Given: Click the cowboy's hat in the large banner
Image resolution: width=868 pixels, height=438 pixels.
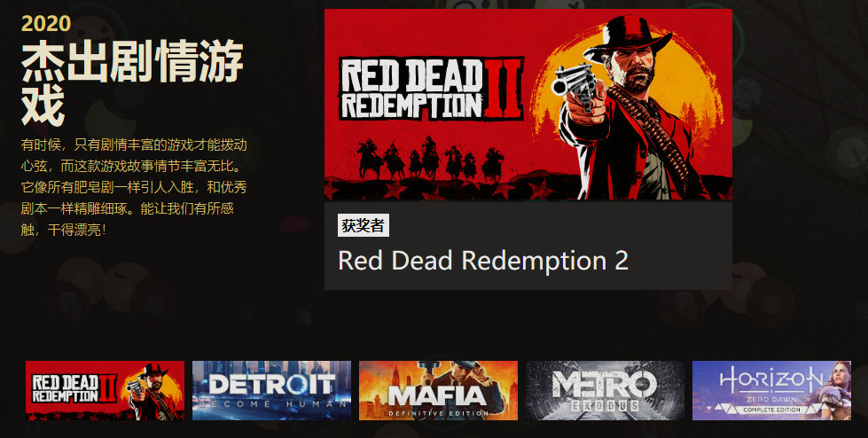Looking at the screenshot, I should 627,39.
